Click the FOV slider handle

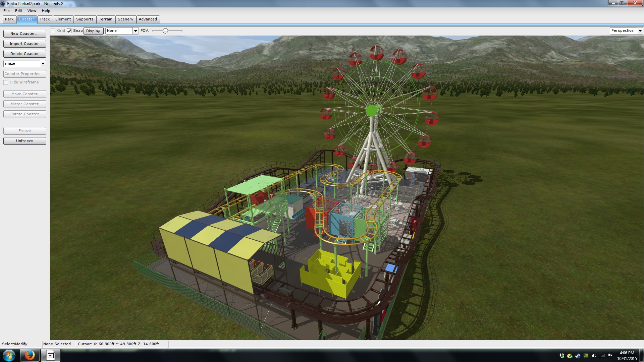point(165,31)
